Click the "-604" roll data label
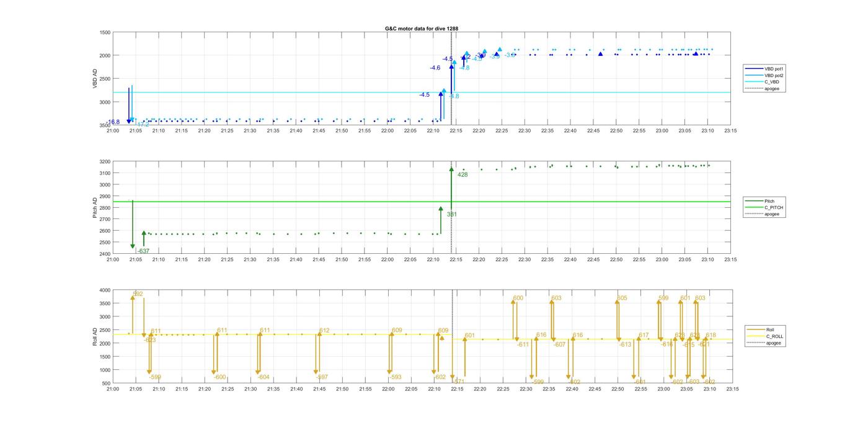The image size is (868, 430). (x=263, y=377)
